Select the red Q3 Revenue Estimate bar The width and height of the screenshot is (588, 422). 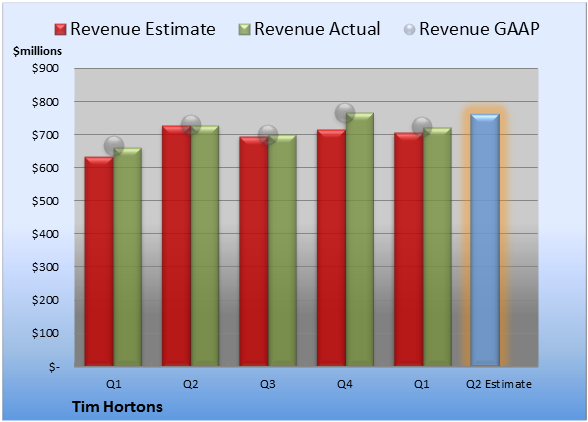tap(254, 251)
